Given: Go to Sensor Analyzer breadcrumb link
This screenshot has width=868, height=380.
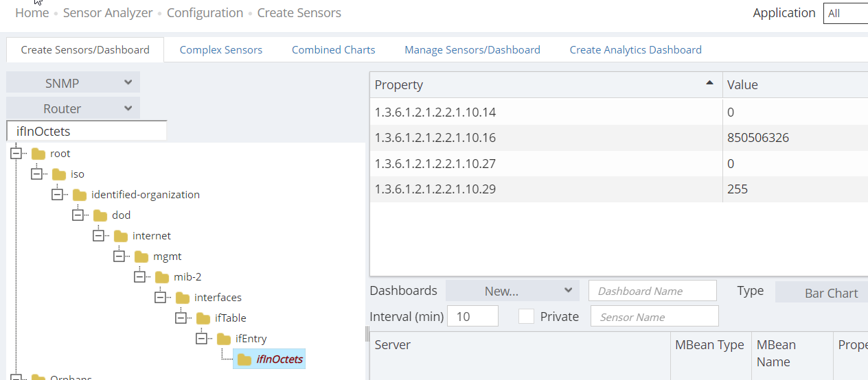Looking at the screenshot, I should [x=108, y=13].
